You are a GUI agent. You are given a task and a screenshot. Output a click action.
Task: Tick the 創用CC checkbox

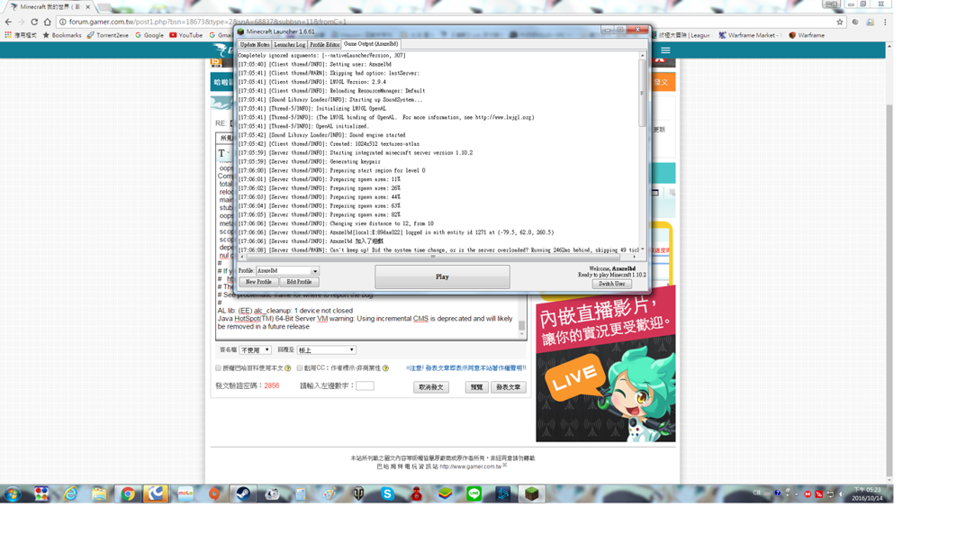299,368
